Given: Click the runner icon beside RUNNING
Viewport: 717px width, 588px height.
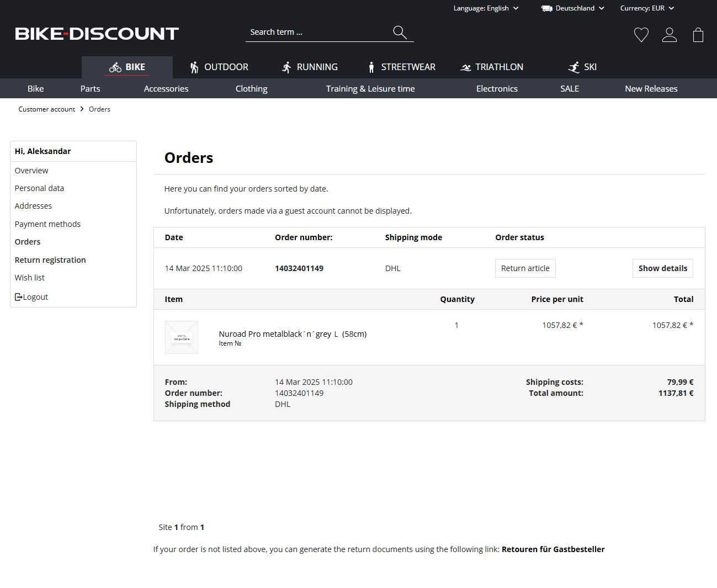Looking at the screenshot, I should tap(286, 67).
